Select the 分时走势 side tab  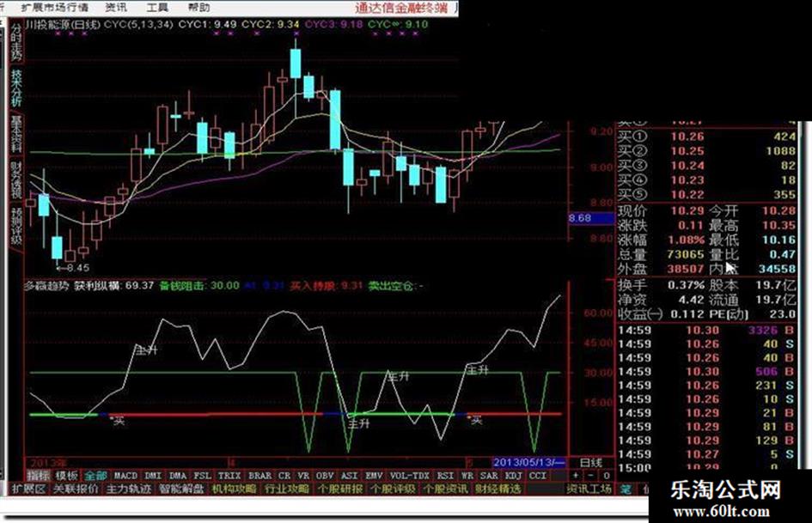[16, 41]
